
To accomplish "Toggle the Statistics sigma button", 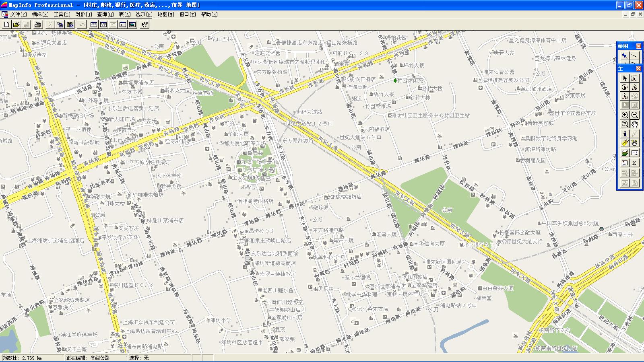I will [x=634, y=162].
